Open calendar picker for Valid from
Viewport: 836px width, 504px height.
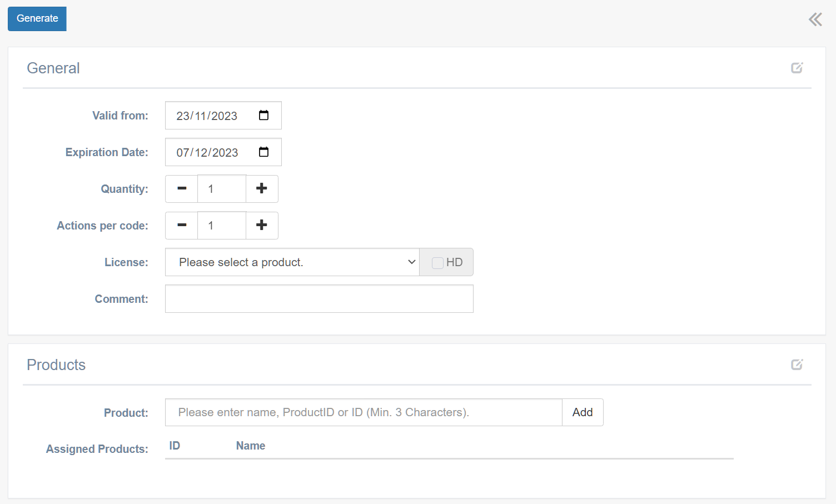tap(263, 116)
